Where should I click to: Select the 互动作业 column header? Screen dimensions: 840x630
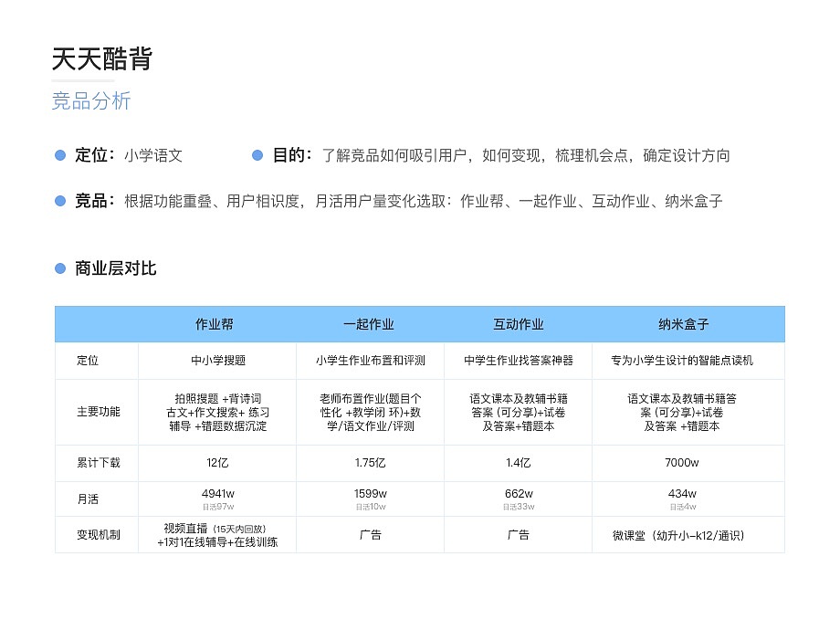click(518, 324)
